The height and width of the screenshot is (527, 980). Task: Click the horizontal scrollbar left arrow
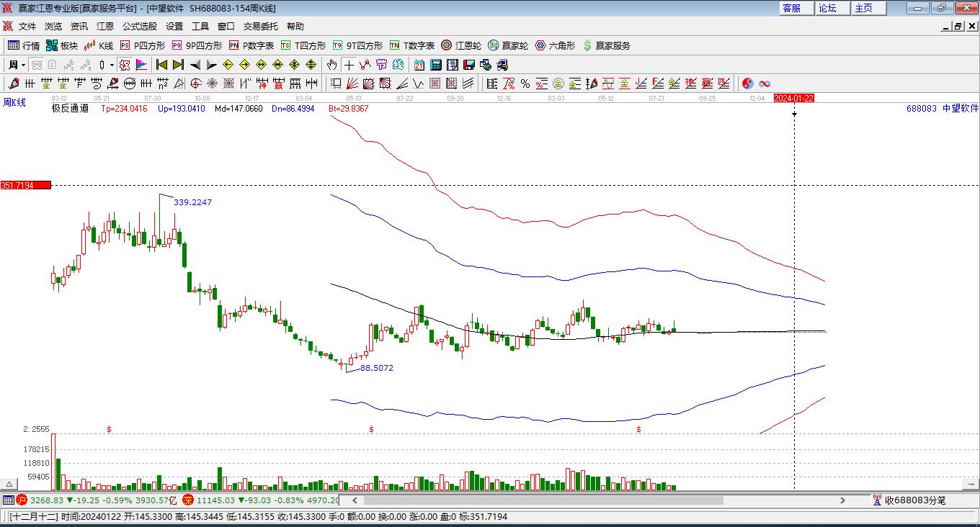click(355, 500)
